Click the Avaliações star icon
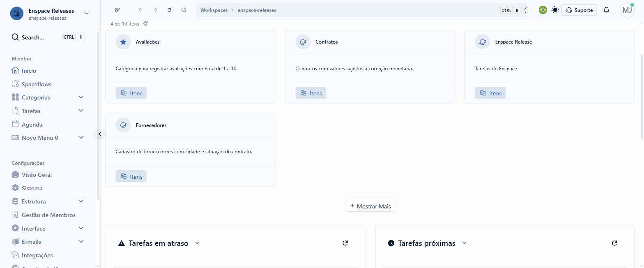This screenshot has height=268, width=644. pyautogui.click(x=123, y=42)
